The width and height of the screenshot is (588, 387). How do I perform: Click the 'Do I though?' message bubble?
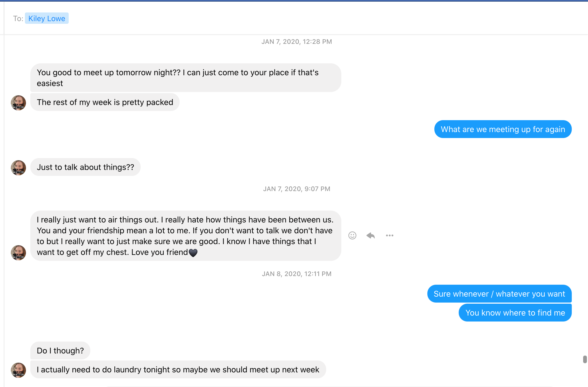pyautogui.click(x=60, y=351)
